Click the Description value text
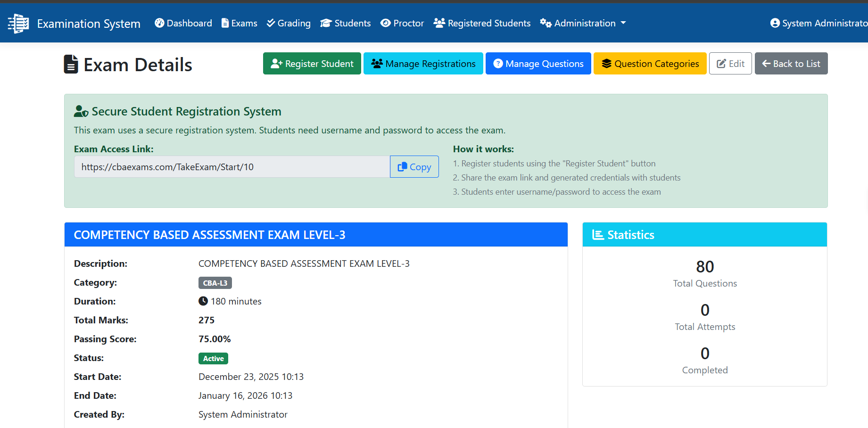This screenshot has height=428, width=868. tap(304, 263)
